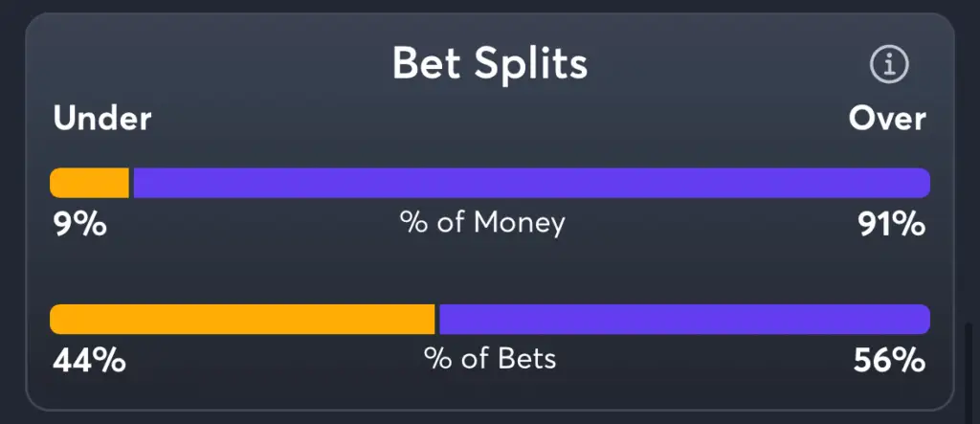
Task: Click empty card space left of Bet Splits title
Action: click(207, 63)
